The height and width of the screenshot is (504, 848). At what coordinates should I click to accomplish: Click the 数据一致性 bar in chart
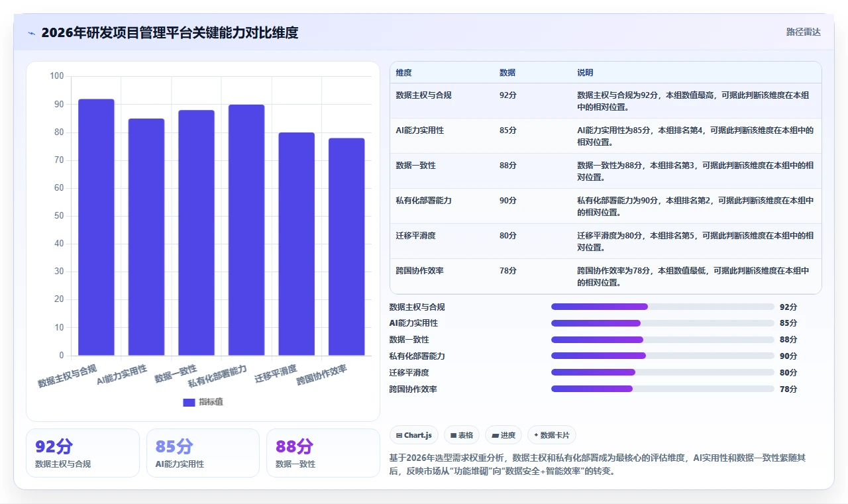196,232
